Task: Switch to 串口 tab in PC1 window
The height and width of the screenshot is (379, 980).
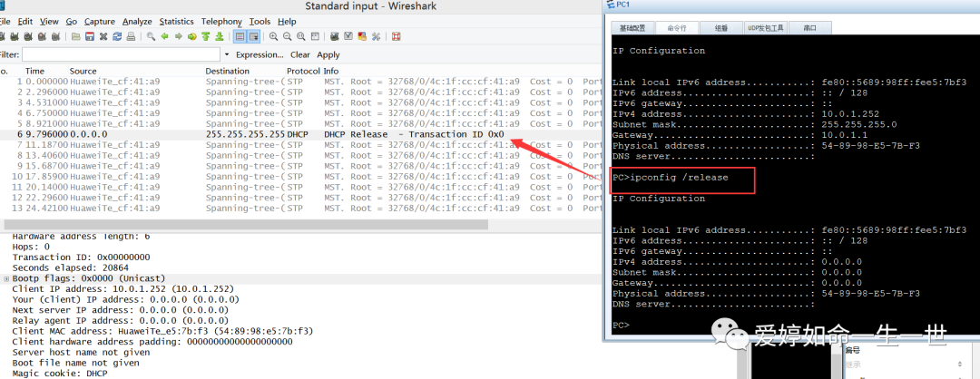Action: 810,28
